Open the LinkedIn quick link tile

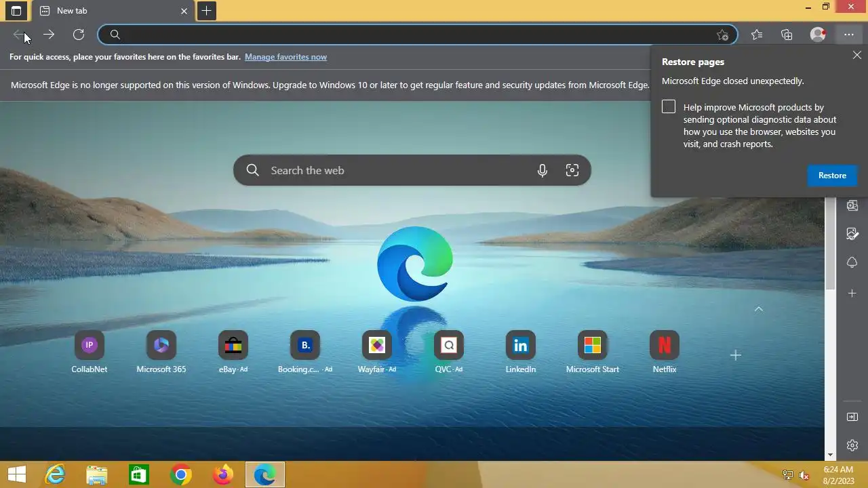(x=521, y=352)
